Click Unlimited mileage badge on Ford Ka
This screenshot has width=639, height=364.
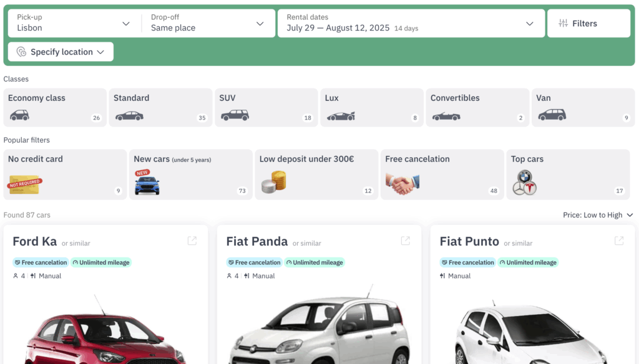pos(100,262)
